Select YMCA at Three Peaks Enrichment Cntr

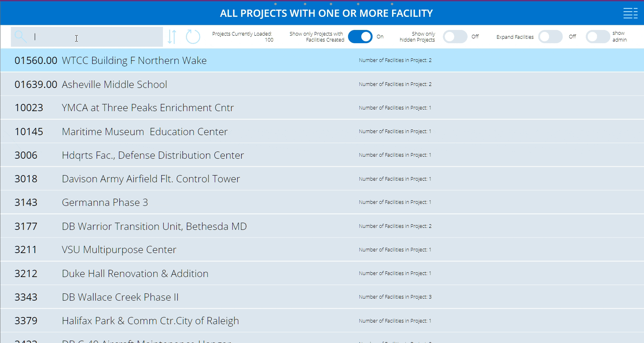click(x=148, y=108)
